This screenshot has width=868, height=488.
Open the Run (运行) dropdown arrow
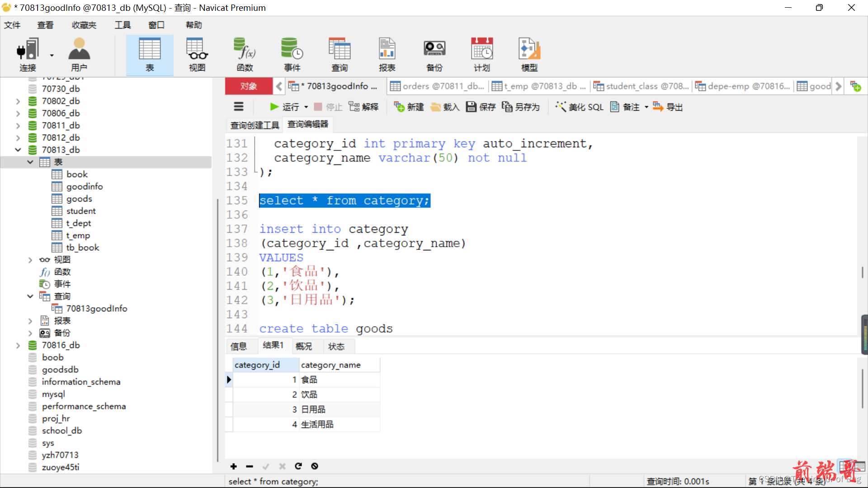tap(306, 107)
